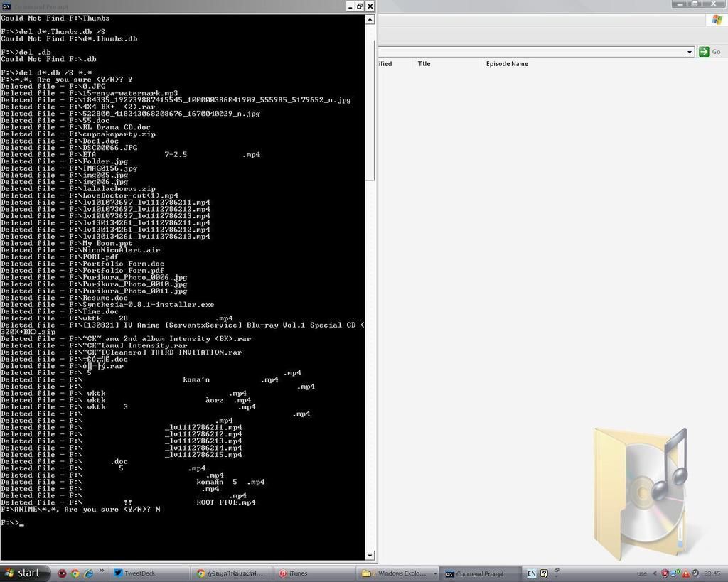Viewport: 728px width, 582px height.
Task: Click the Windows logo throbber in Explorer
Action: click(x=717, y=20)
